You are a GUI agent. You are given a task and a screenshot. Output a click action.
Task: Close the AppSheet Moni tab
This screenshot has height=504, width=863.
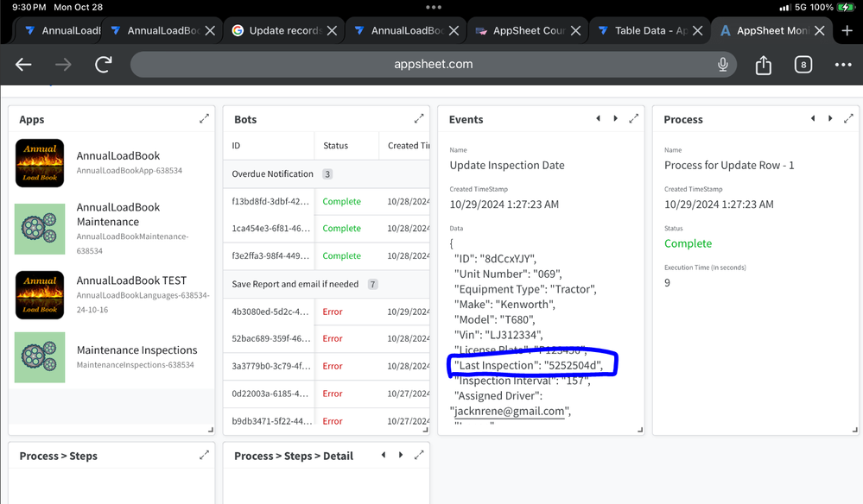click(x=820, y=31)
